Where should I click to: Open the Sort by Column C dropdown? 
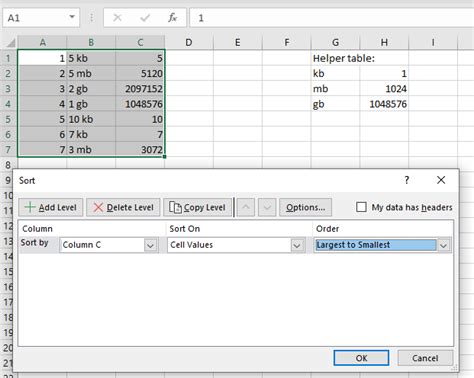coord(150,245)
